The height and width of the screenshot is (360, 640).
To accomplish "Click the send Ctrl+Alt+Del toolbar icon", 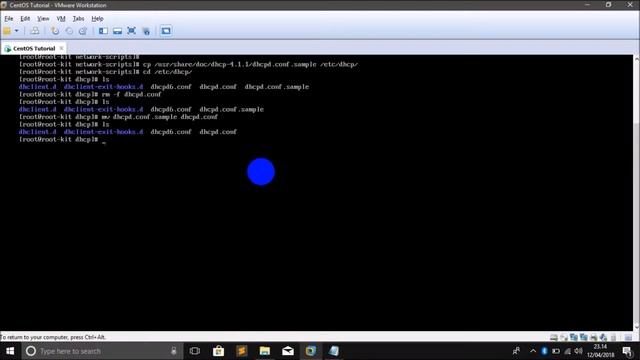I will tap(35, 31).
